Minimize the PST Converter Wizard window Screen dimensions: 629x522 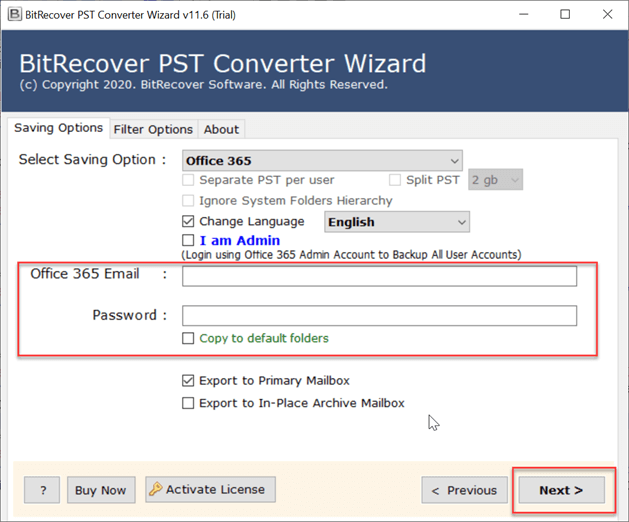(x=520, y=14)
